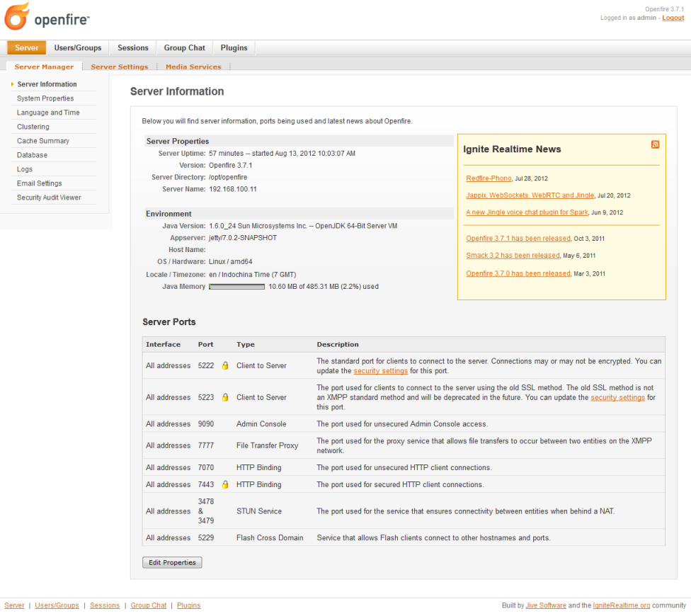
Task: Click the lock icon next to port 7443
Action: coord(225,484)
